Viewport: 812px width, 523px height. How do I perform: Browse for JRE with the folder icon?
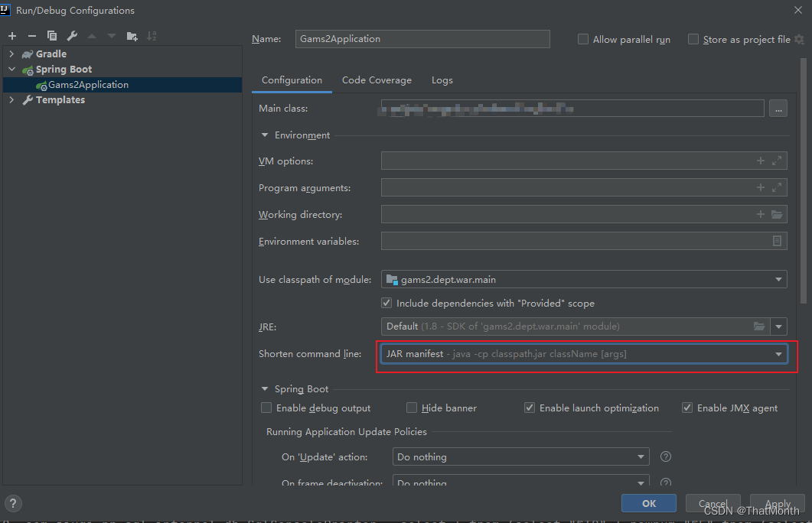pyautogui.click(x=759, y=326)
